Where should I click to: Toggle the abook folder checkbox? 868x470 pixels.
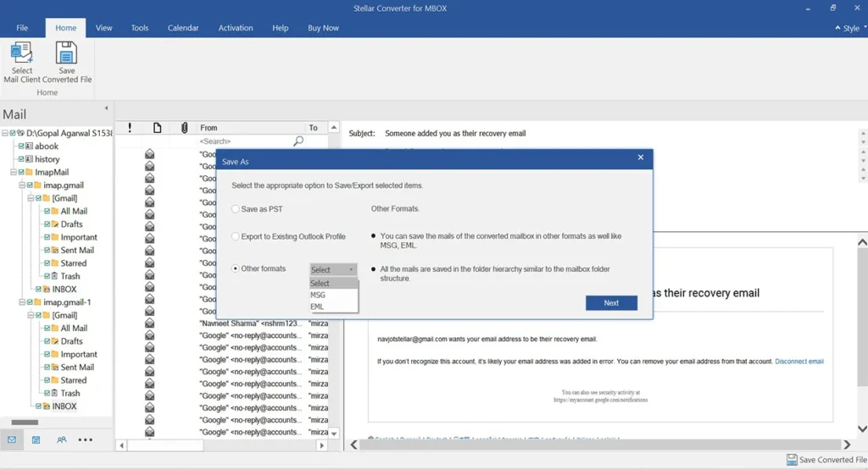tap(21, 146)
